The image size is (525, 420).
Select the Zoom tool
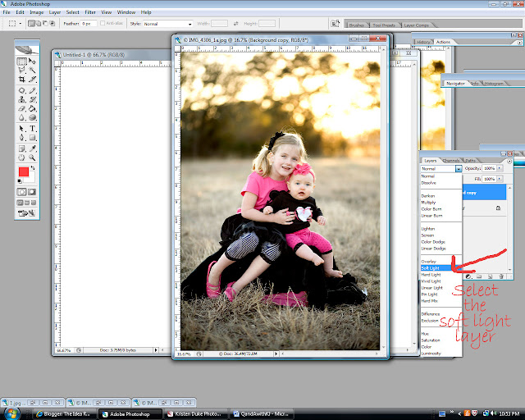[x=32, y=157]
